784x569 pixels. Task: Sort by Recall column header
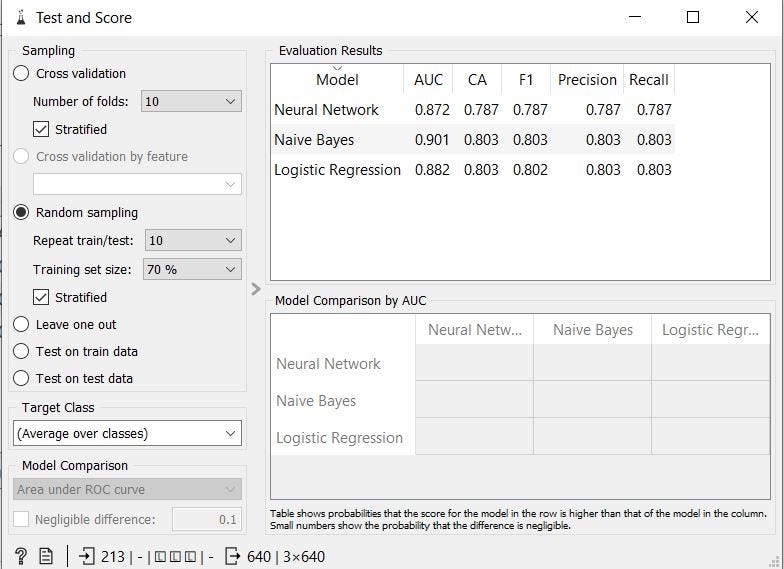[x=648, y=80]
